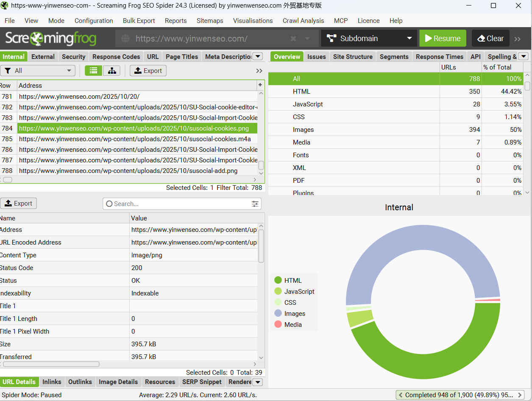Select the HTML row in Overview
Viewport: 532px width, 401px height.
tap(396, 92)
